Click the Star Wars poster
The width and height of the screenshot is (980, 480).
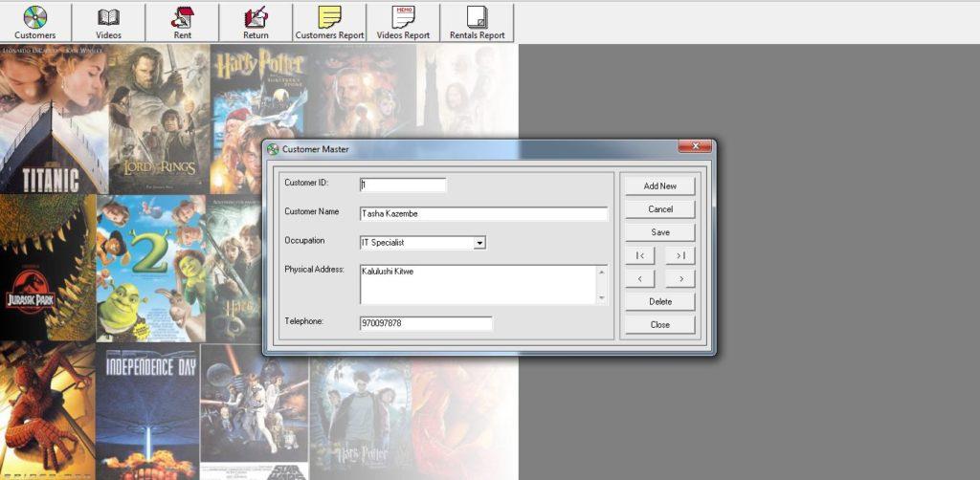click(x=255, y=411)
